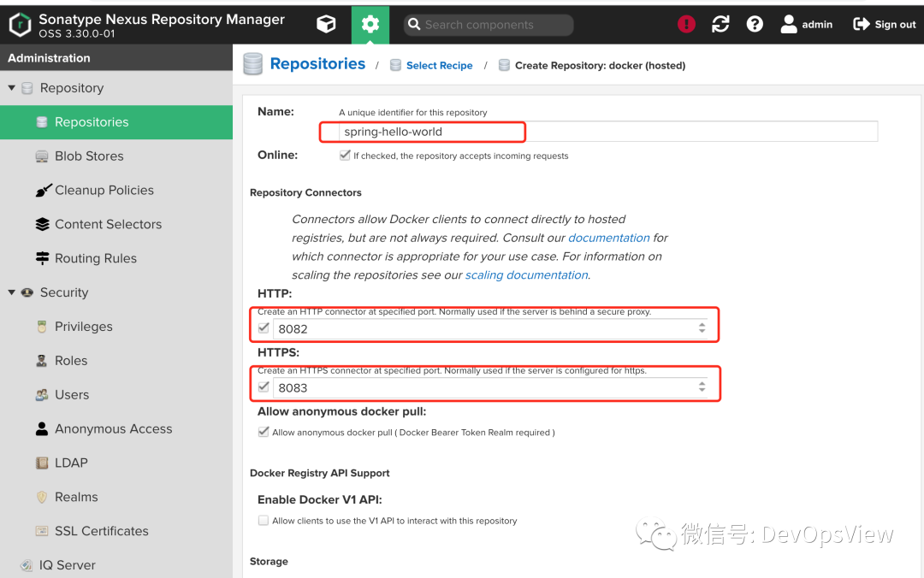
Task: Collapse the Repository tree section
Action: (x=11, y=88)
